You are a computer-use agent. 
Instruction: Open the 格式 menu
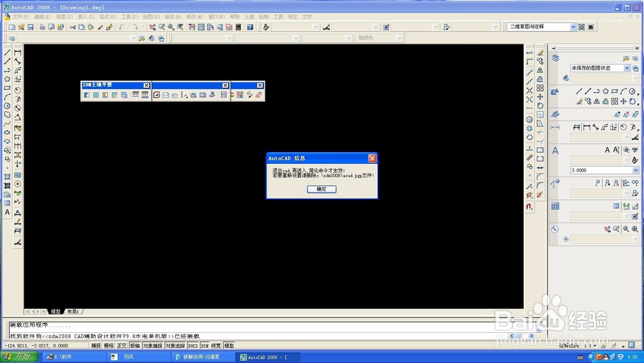(108, 17)
